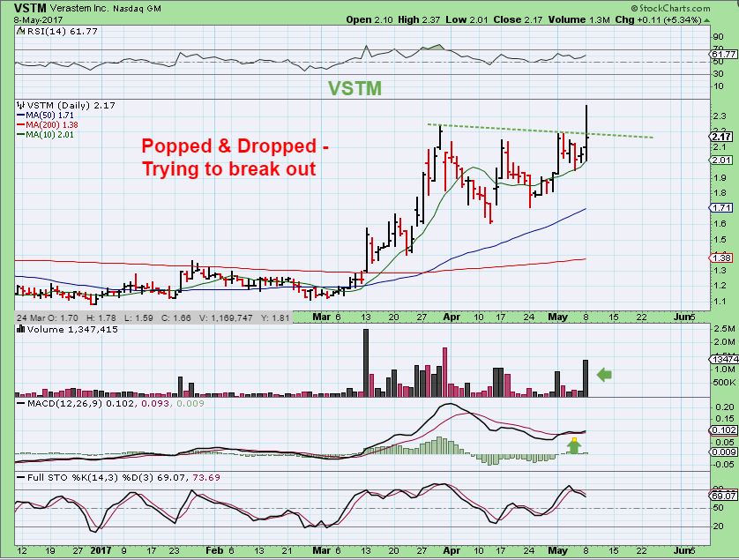Image resolution: width=739 pixels, height=560 pixels.
Task: Click the Nasdaq GM exchange label
Action: click(137, 9)
